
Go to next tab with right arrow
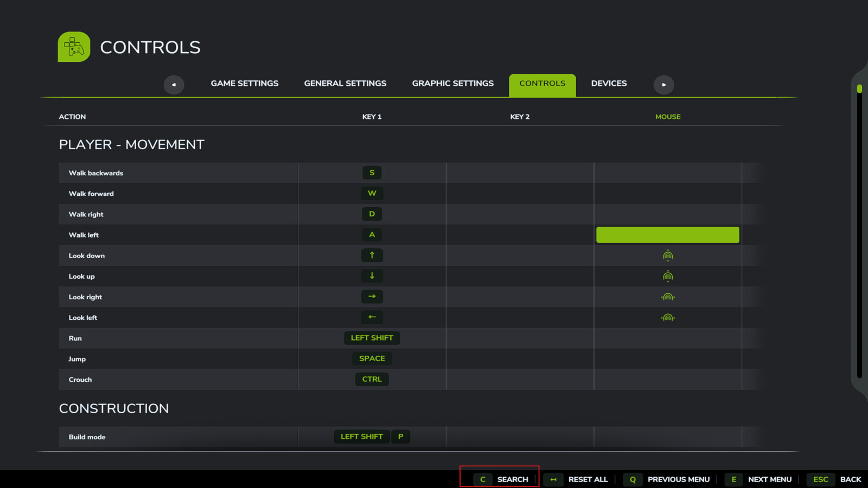(663, 85)
